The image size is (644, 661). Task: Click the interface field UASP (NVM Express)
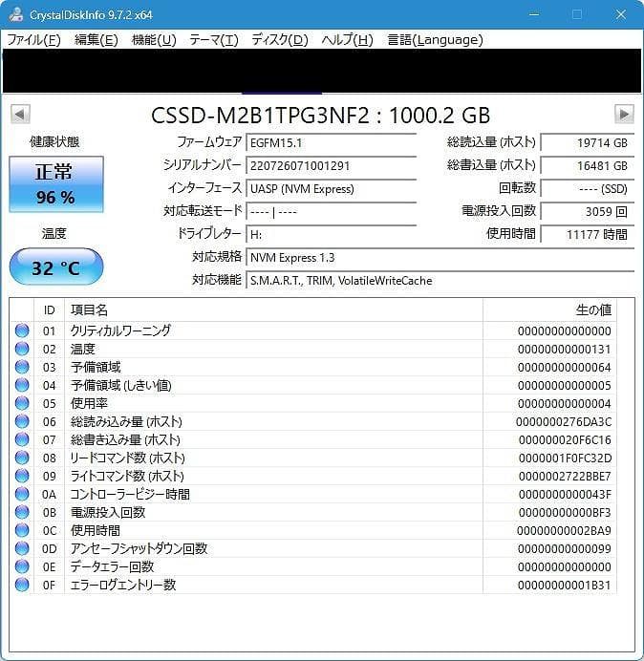pos(331,188)
